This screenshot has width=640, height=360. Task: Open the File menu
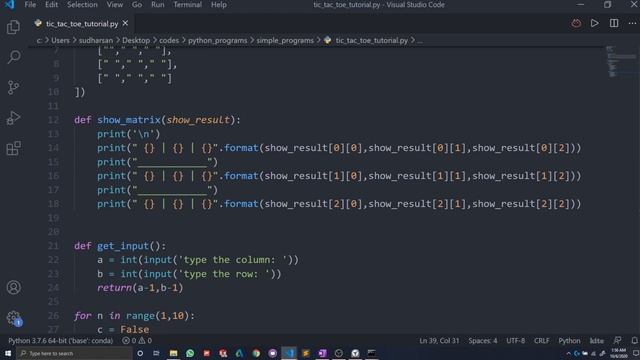tap(30, 4)
